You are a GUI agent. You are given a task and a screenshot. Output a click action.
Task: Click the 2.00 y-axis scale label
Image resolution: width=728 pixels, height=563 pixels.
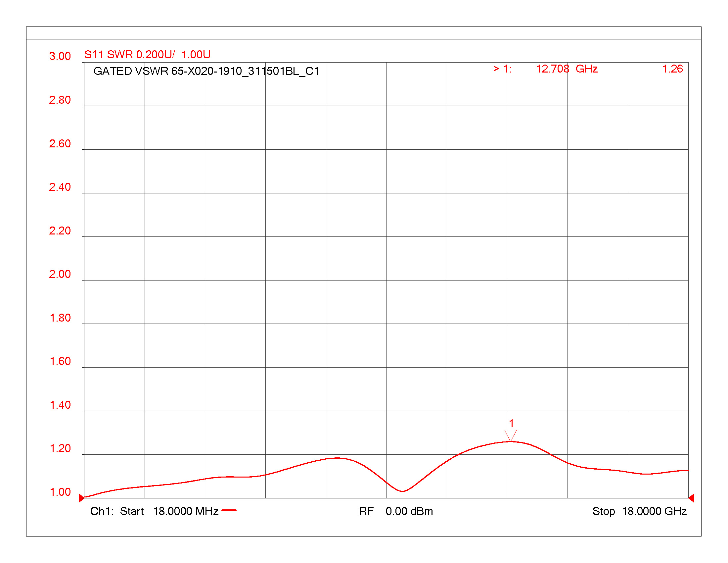coord(60,274)
